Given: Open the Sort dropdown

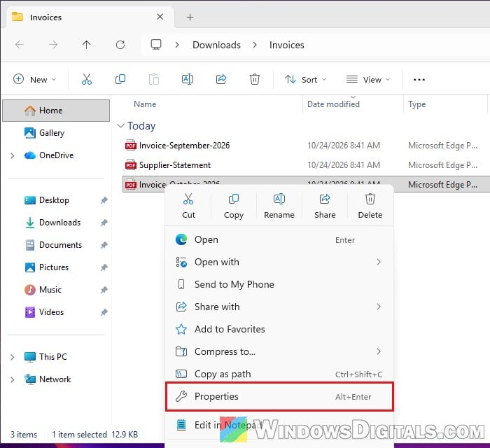Looking at the screenshot, I should [305, 79].
